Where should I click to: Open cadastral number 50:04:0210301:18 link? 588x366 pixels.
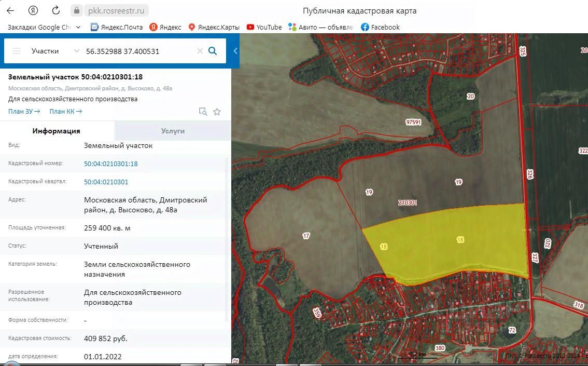[x=110, y=164]
